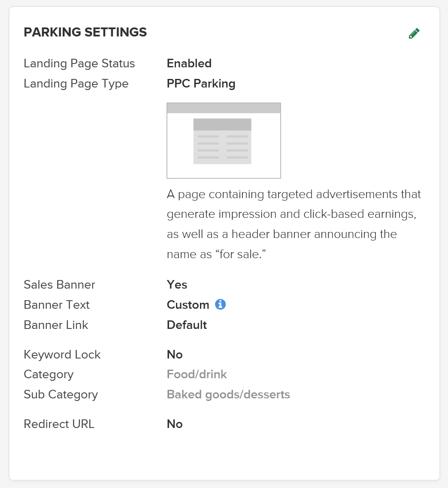
Task: Click the Enabled landing page status value
Action: (x=189, y=63)
